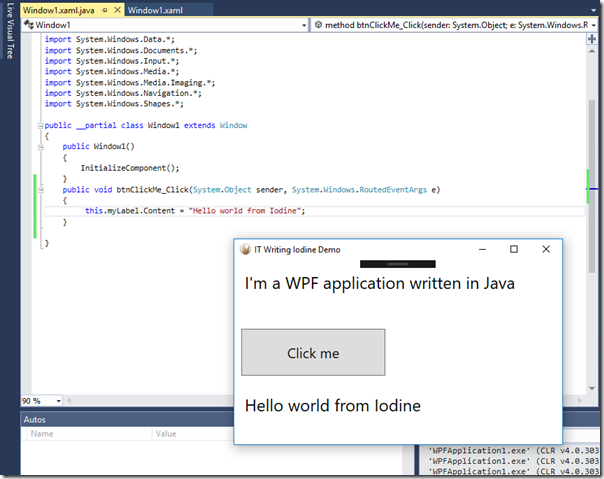Image resolution: width=604 pixels, height=479 pixels.
Task: Click 'I'm a WPF application written in Java' text
Action: coord(380,284)
